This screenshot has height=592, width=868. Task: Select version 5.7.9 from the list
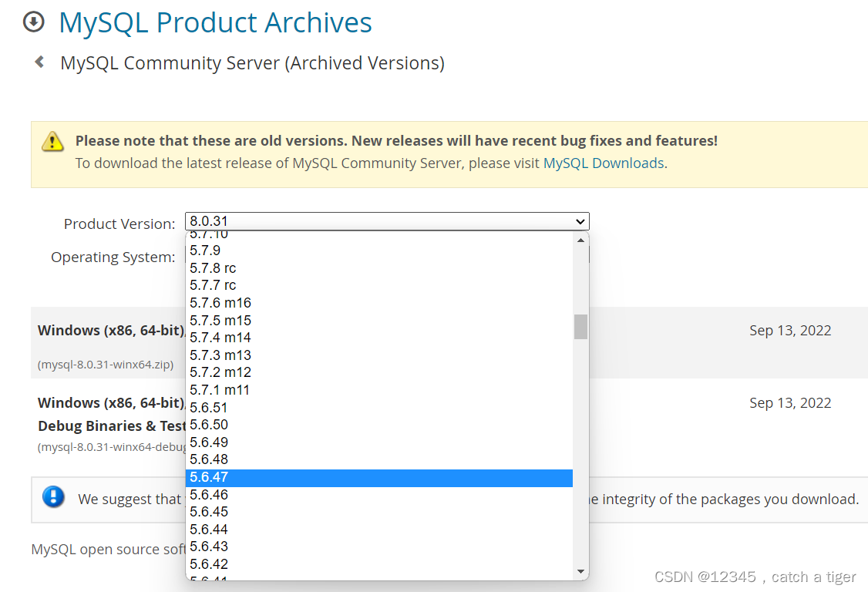click(x=379, y=251)
